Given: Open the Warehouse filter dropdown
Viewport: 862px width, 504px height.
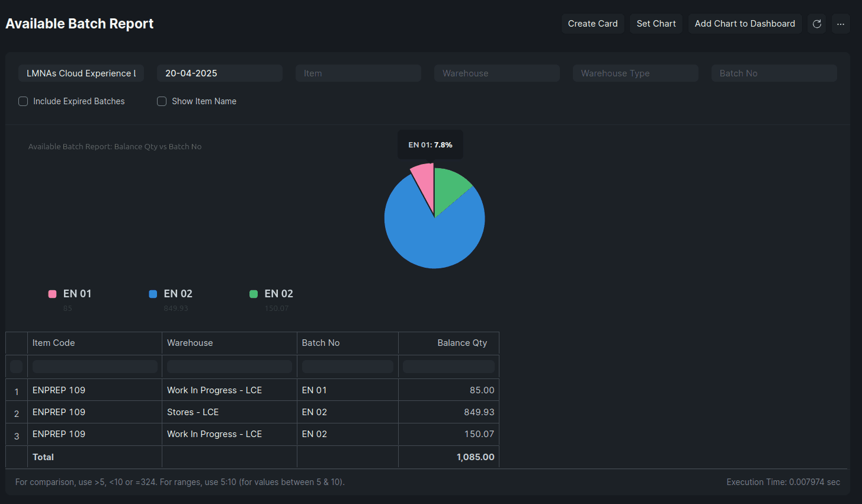Looking at the screenshot, I should pos(497,73).
